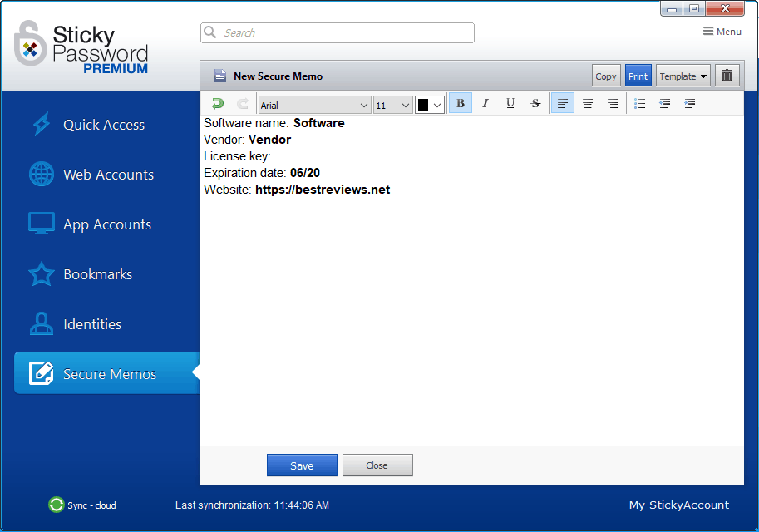Open the Identities section
This screenshot has width=759, height=532.
coord(91,323)
